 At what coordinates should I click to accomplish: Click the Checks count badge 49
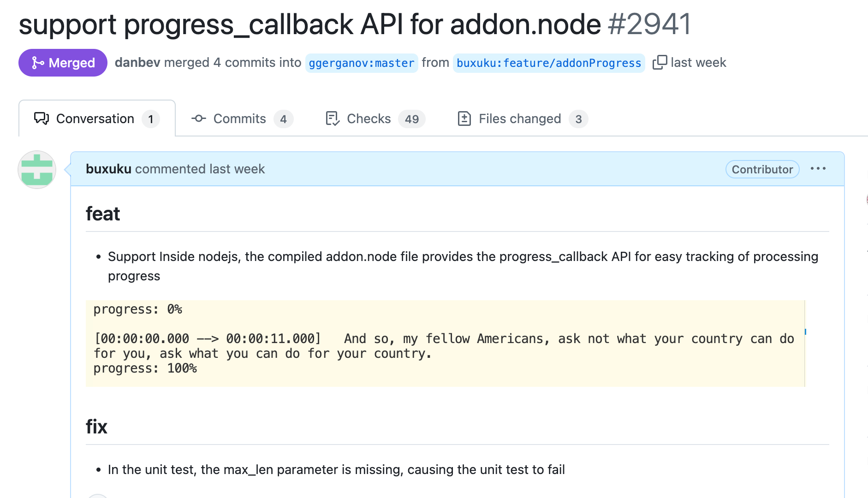[411, 119]
